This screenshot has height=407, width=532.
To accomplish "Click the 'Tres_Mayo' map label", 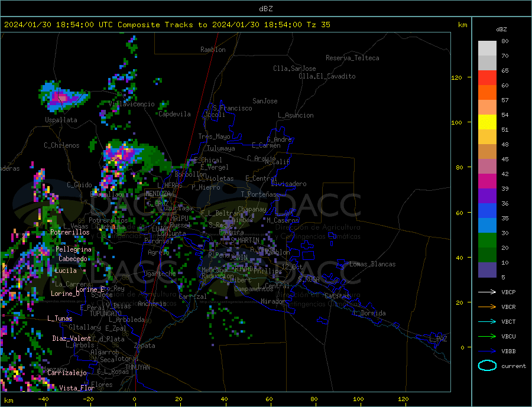I will tap(214, 136).
